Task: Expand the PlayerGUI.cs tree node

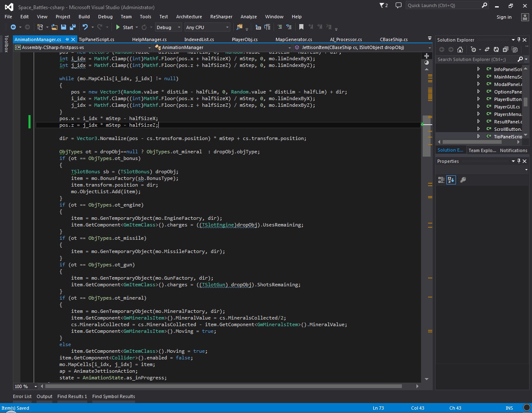Action: 478,107
